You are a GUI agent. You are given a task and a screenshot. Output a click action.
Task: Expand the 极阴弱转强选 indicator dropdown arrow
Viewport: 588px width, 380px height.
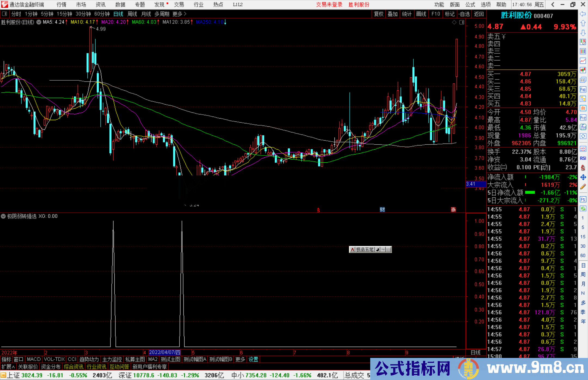[x=3, y=216]
